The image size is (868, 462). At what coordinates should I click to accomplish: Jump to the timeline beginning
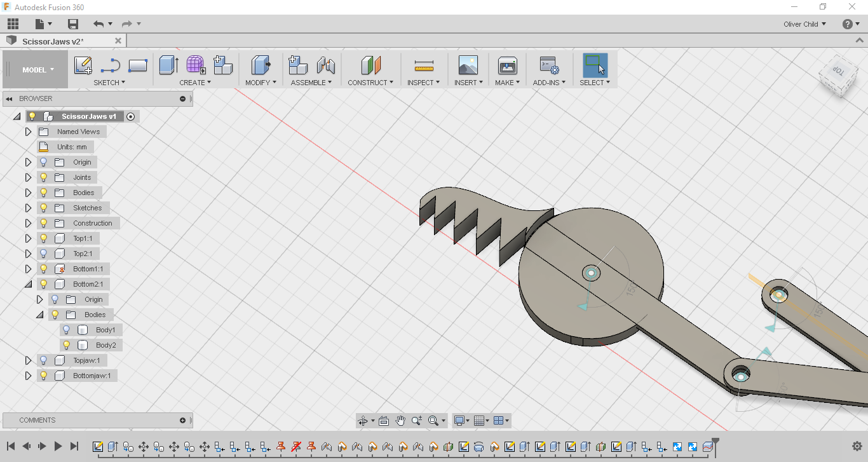tap(11, 446)
